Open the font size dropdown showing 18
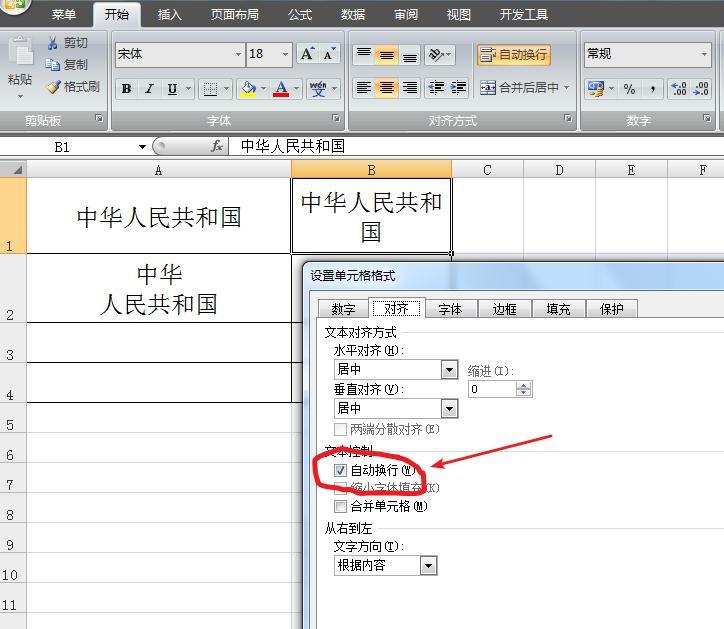The height and width of the screenshot is (629, 724). click(x=285, y=54)
